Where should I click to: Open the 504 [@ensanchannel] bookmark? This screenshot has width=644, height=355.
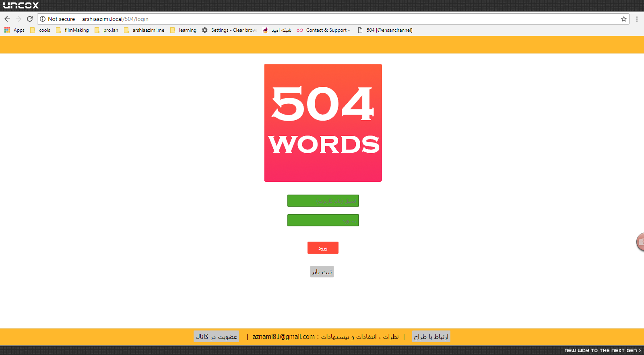tap(385, 30)
